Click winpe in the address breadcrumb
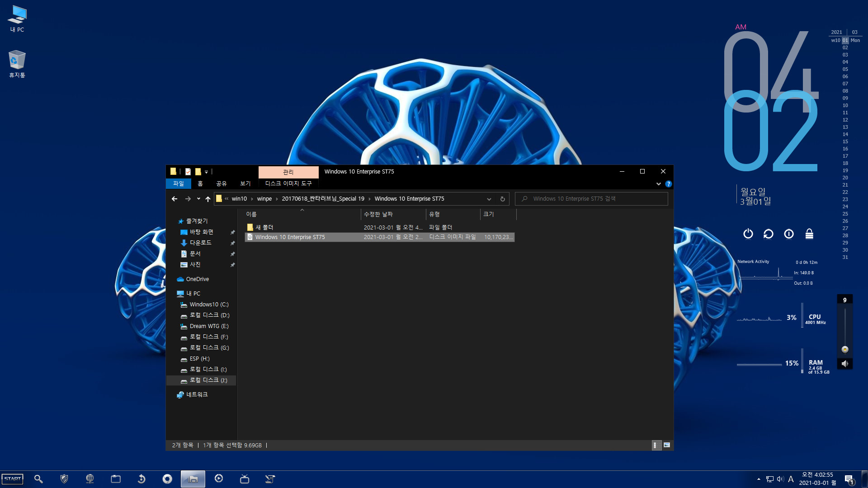Viewport: 868px width, 488px height. (264, 199)
